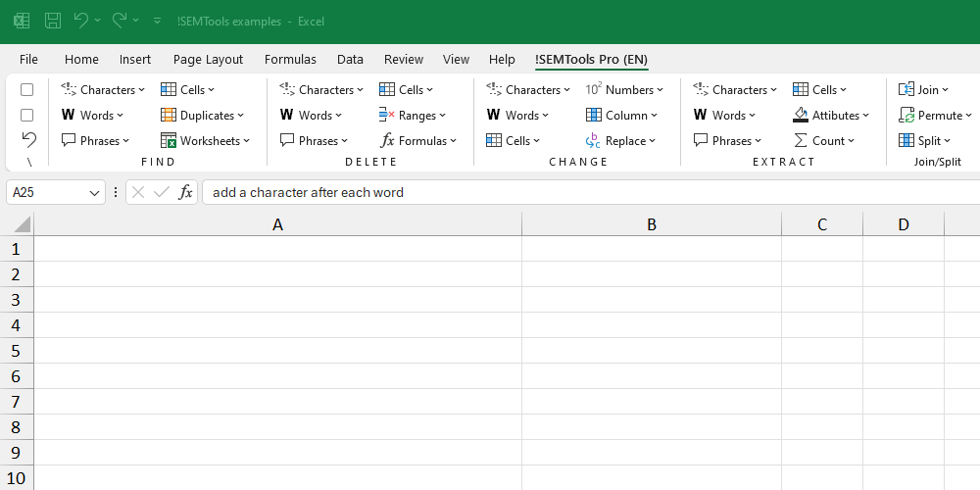Click the Undo arrow in the title bar
The image size is (980, 490).
(81, 21)
